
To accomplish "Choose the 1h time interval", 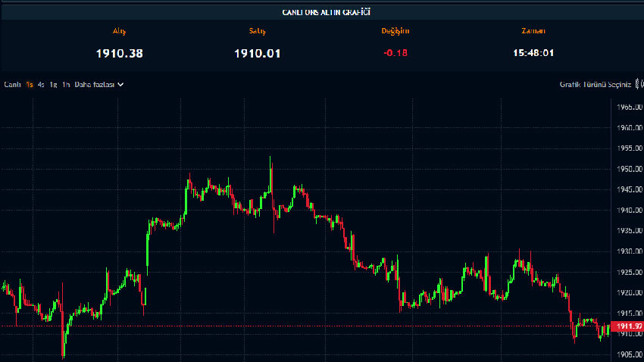I will pyautogui.click(x=66, y=85).
